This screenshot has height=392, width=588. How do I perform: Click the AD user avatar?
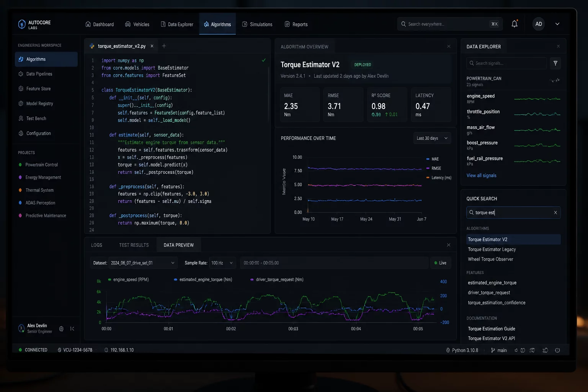point(539,24)
